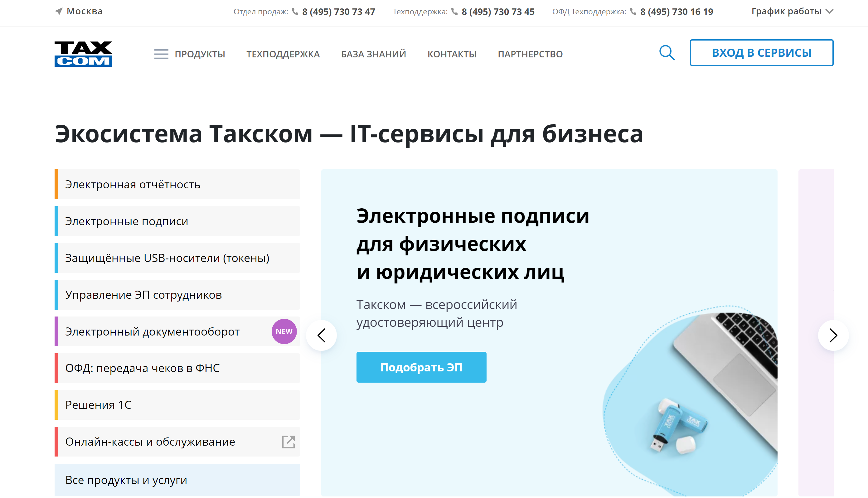Select the Москва city link

click(x=85, y=11)
